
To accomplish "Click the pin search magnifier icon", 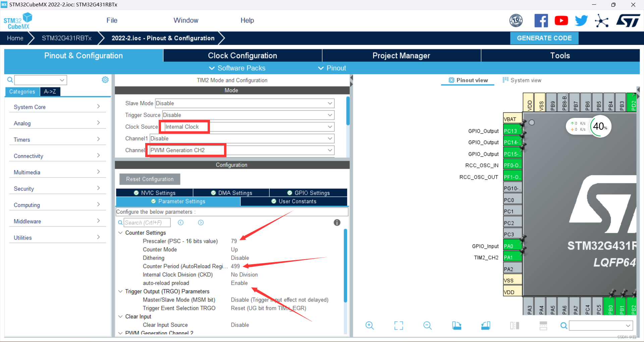I will click(x=564, y=326).
